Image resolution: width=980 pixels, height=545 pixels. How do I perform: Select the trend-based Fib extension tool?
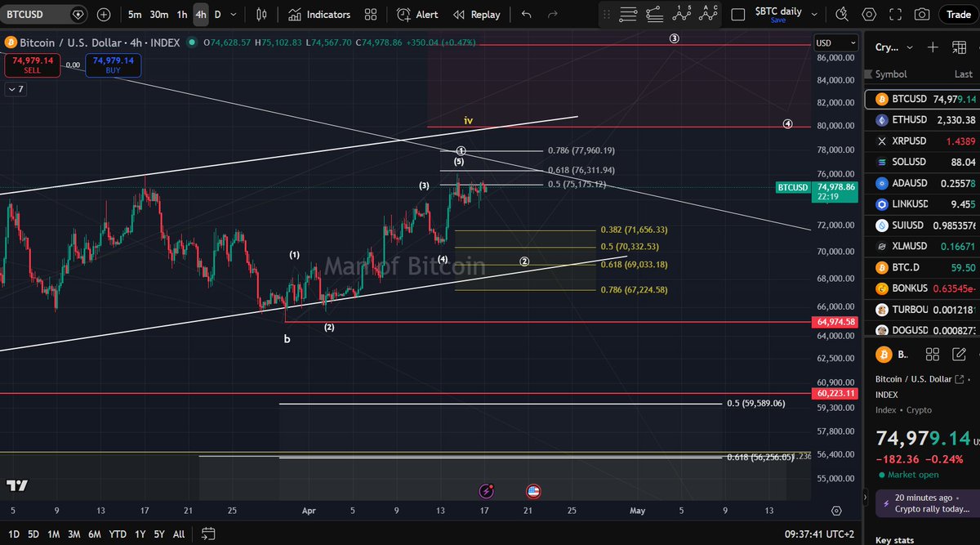tap(654, 14)
